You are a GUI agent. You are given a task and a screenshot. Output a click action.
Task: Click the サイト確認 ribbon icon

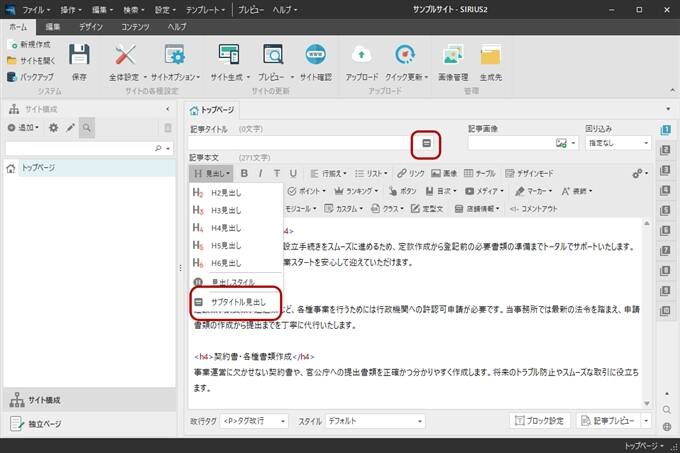316,56
